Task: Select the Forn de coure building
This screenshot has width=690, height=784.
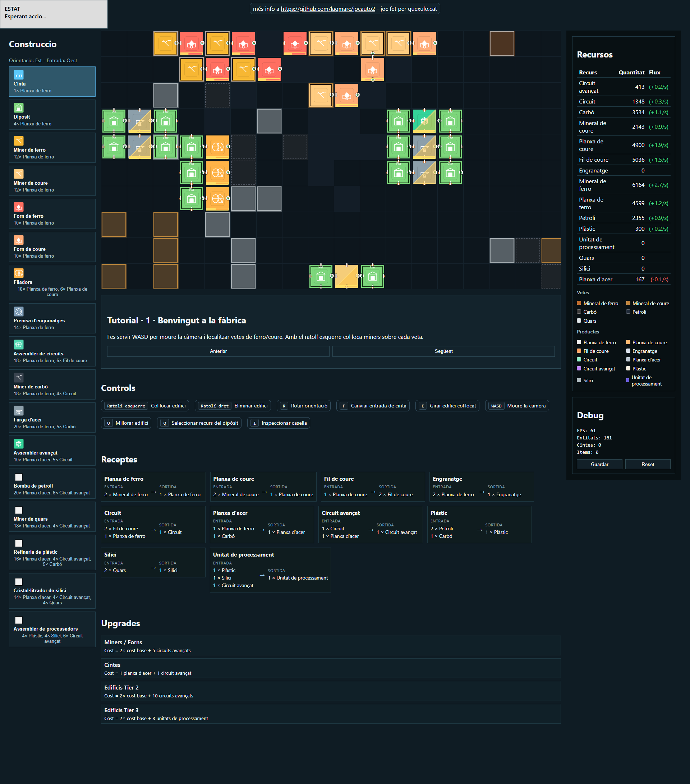Action: (52, 246)
